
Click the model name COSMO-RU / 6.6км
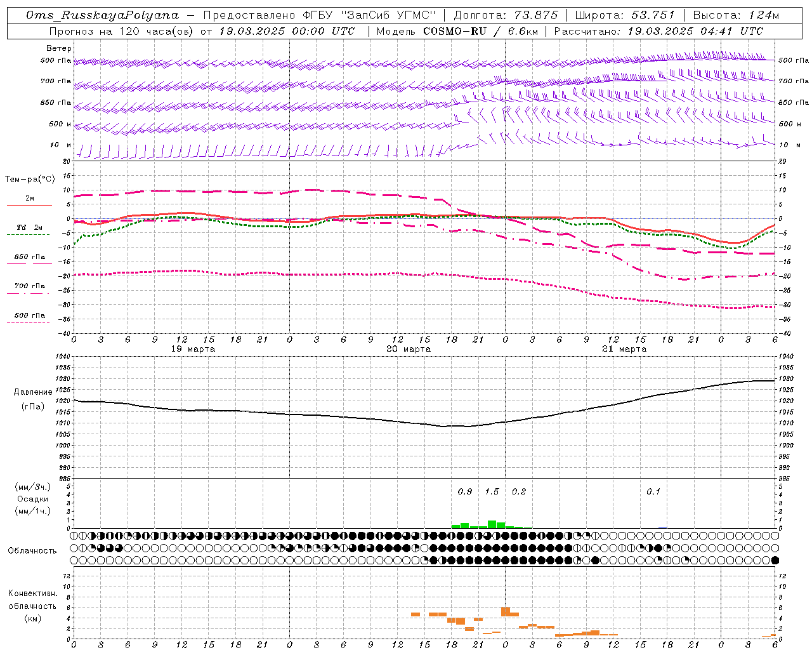(481, 31)
